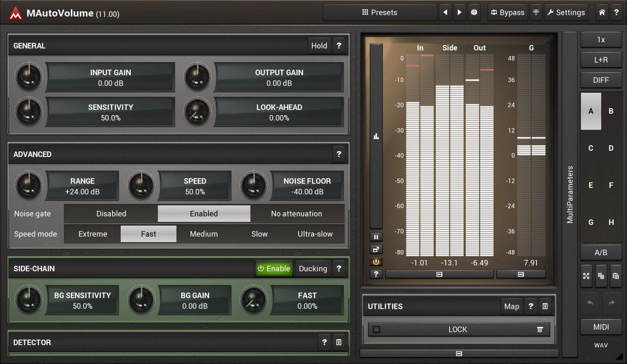Click the Settings button
The width and height of the screenshot is (627, 364).
pyautogui.click(x=566, y=12)
